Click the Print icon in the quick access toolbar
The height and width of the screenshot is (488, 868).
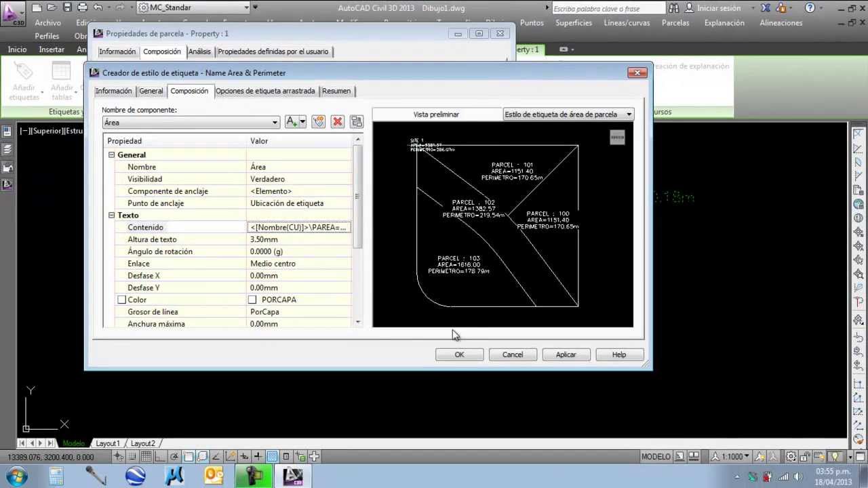point(82,7)
